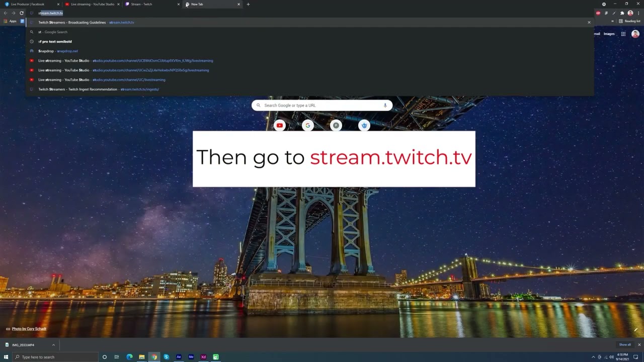
Task: Click the reload page button
Action: click(x=22, y=13)
